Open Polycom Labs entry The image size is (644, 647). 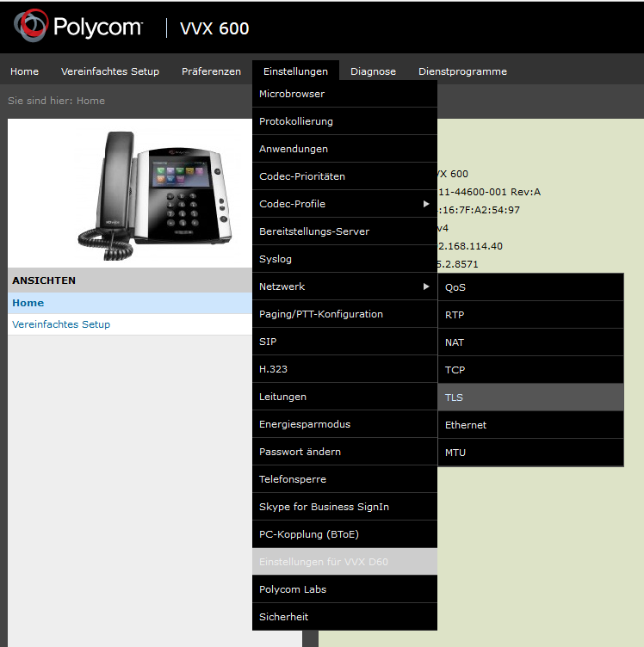pos(344,589)
